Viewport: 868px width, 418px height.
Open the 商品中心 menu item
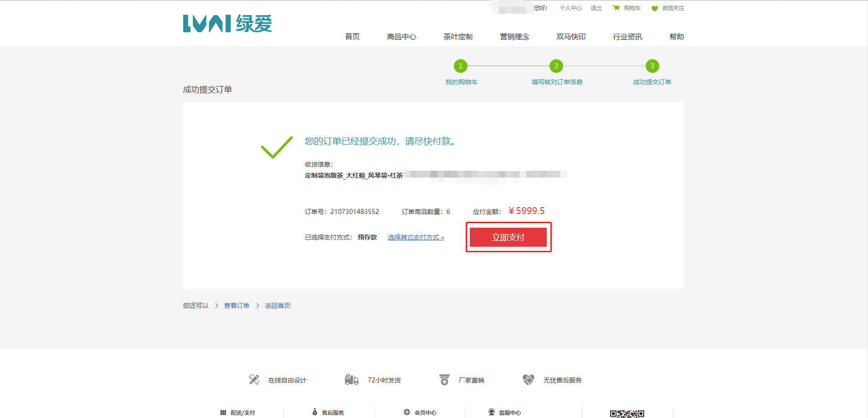pos(401,36)
